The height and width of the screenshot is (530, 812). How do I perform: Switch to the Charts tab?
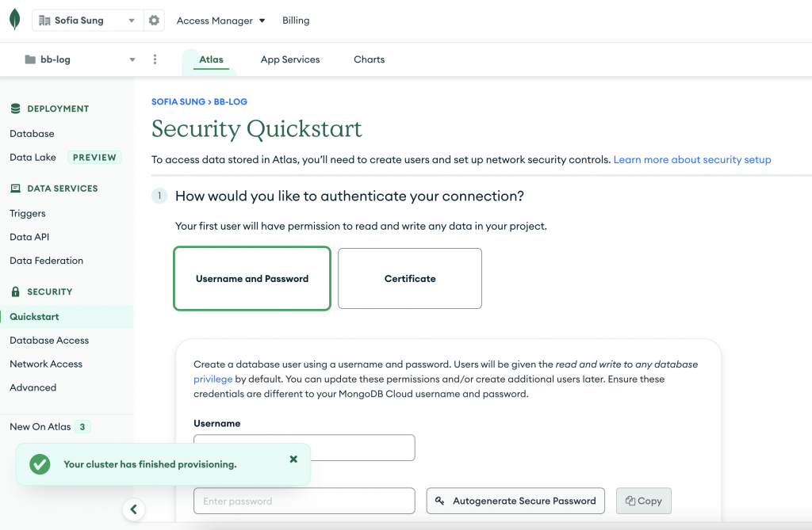click(370, 59)
